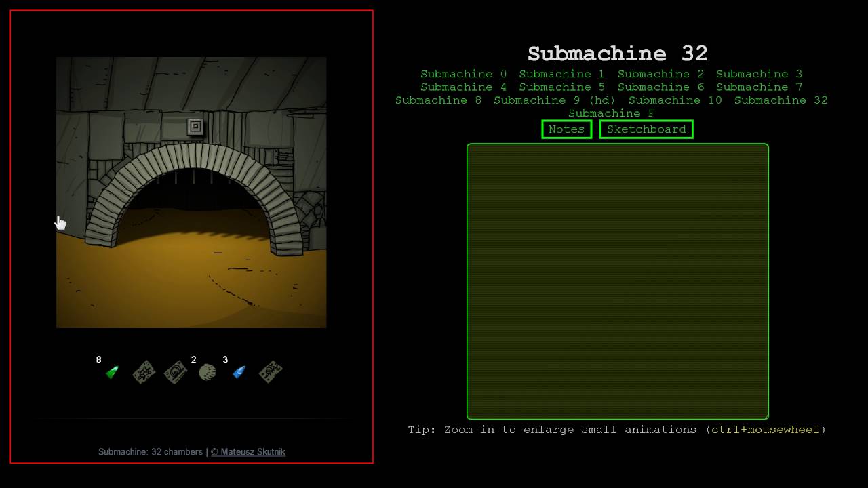Open the Submachine 2 link
The width and height of the screenshot is (868, 488).
point(660,74)
